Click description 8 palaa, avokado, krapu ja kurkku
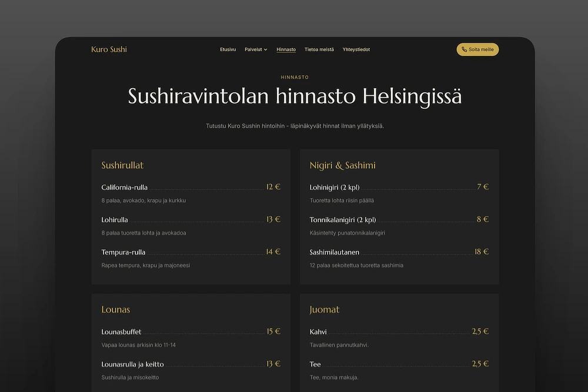Viewport: 588px width, 392px height. pyautogui.click(x=143, y=200)
